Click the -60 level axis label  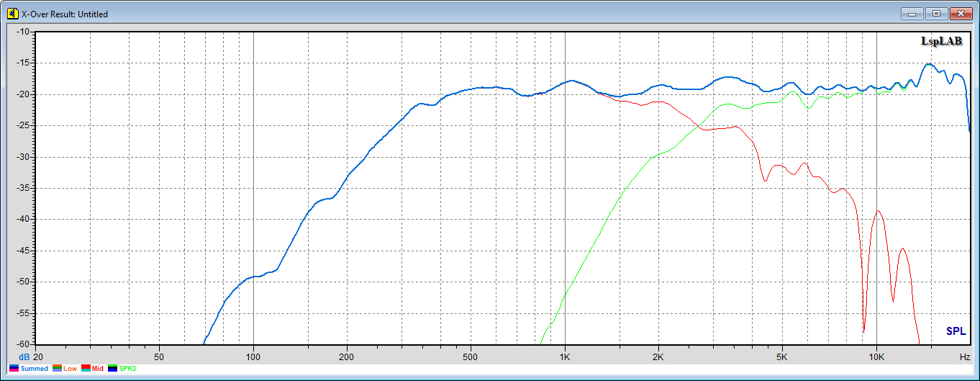point(23,344)
